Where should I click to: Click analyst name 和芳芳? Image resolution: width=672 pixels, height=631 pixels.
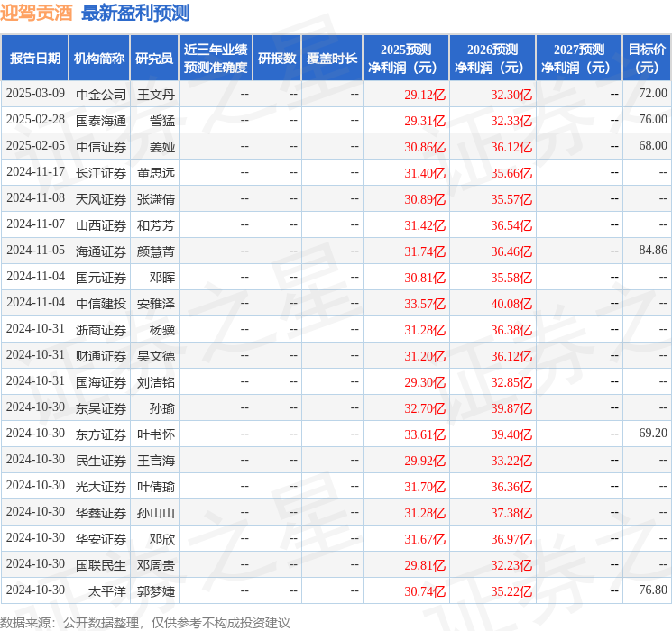[x=156, y=224]
